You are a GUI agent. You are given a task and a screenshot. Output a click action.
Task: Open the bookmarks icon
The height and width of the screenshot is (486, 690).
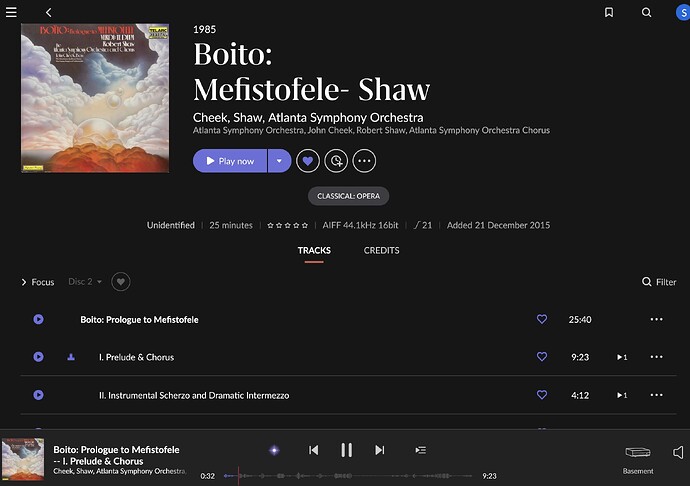tap(609, 12)
